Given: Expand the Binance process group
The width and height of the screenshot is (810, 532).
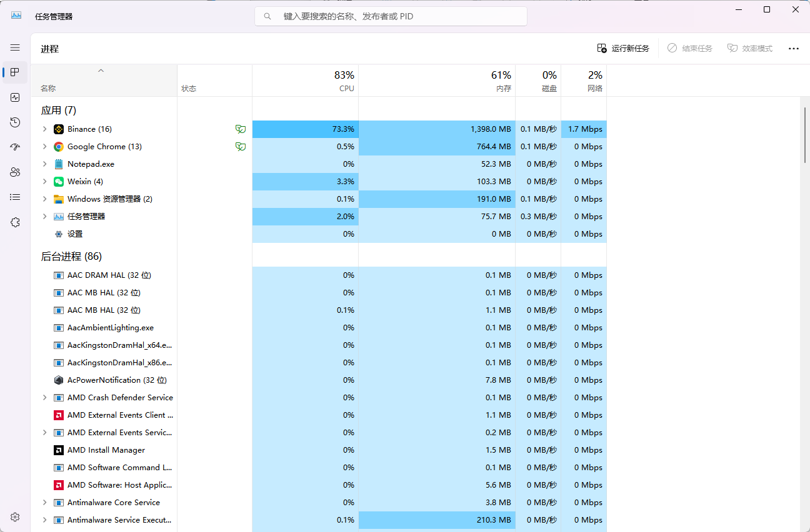Looking at the screenshot, I should click(44, 129).
